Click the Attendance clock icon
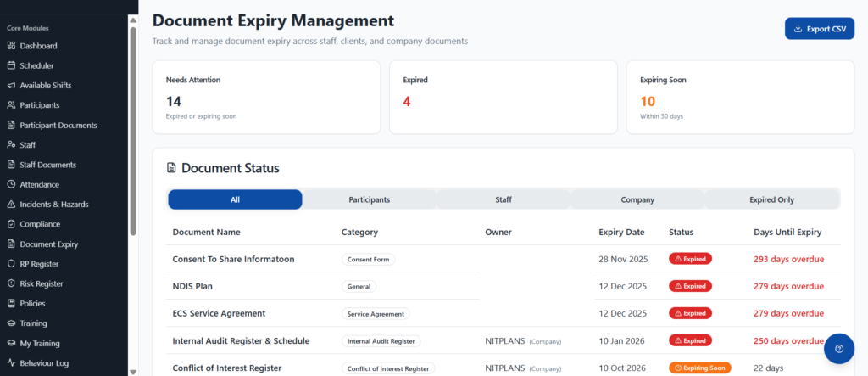Viewport: 868px width, 376px height. [x=11, y=185]
